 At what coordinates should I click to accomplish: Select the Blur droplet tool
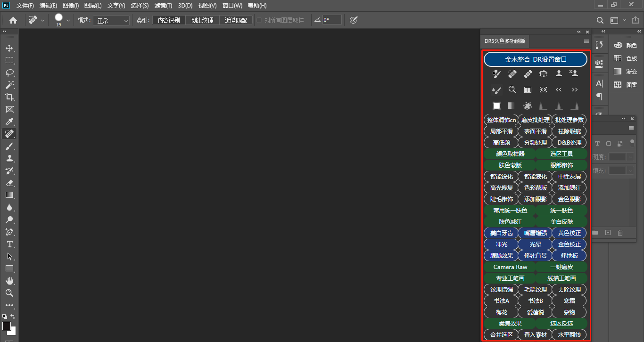click(9, 207)
